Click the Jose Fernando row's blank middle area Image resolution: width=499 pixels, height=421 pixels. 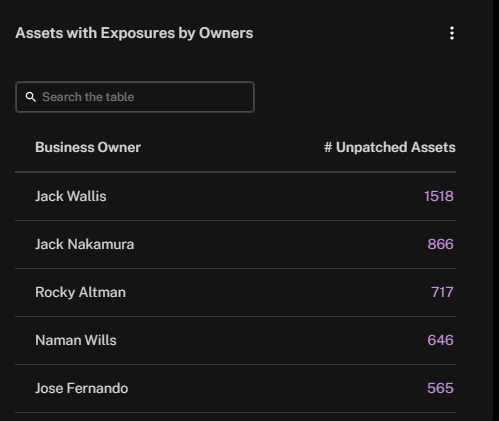coord(278,388)
